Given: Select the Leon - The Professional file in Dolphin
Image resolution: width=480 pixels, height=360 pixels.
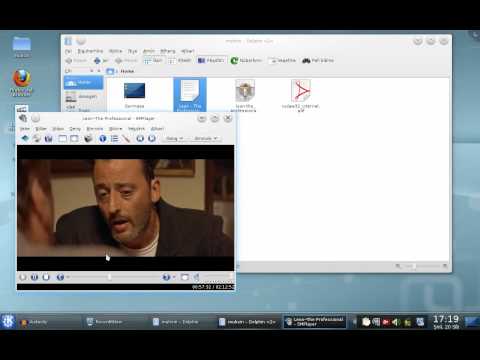Looking at the screenshot, I should [190, 94].
